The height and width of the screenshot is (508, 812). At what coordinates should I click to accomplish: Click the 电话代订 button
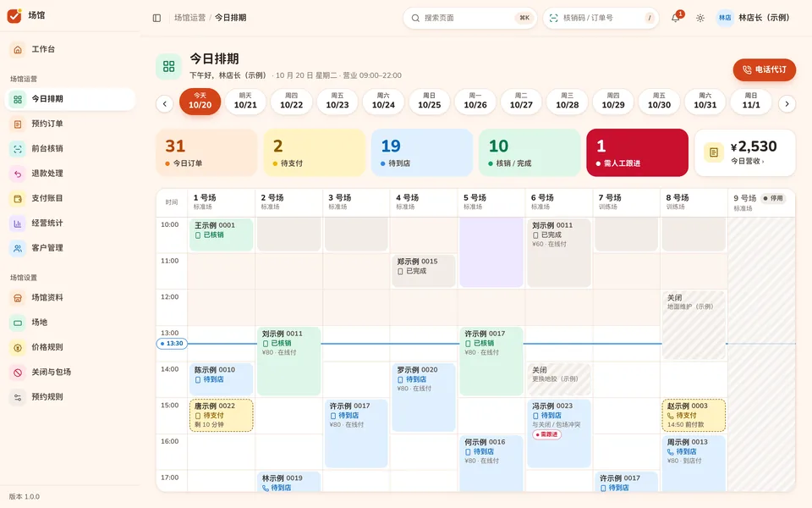pos(765,69)
